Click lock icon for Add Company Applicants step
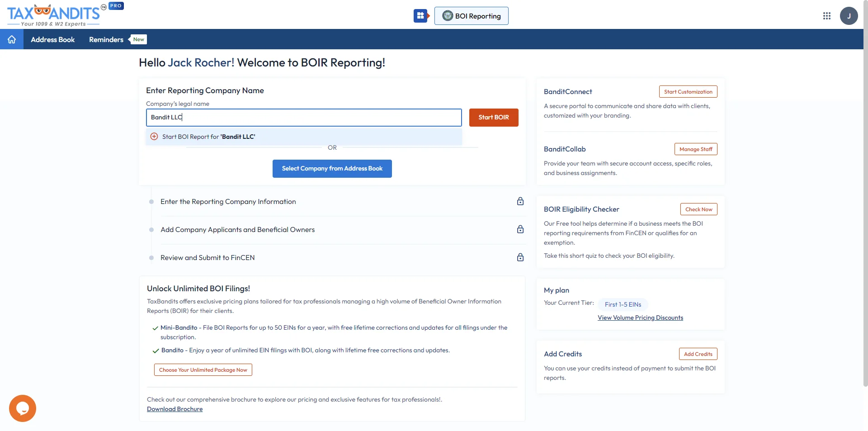 coord(520,229)
